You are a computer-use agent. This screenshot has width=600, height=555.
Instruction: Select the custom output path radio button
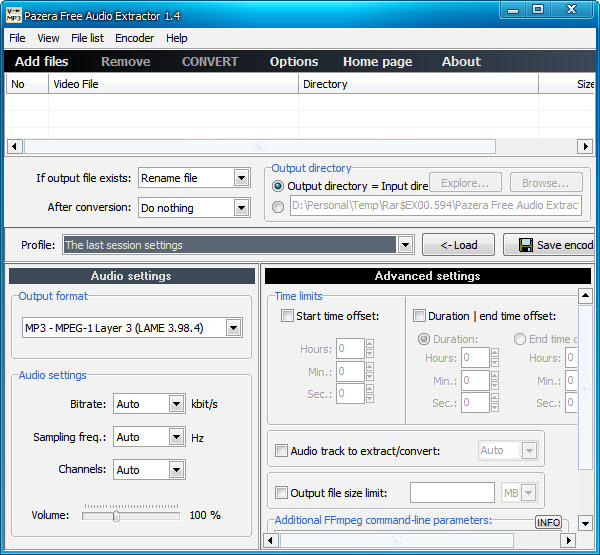pos(277,207)
